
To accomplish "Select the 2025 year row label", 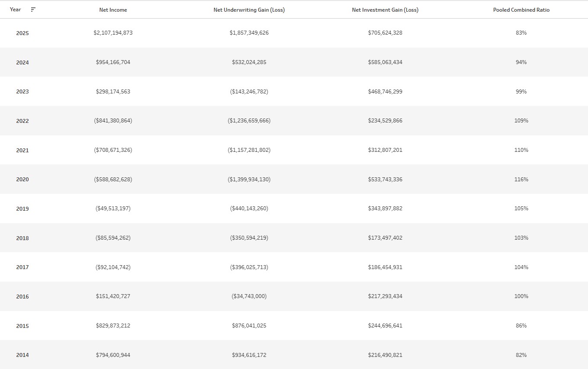I will pos(22,33).
